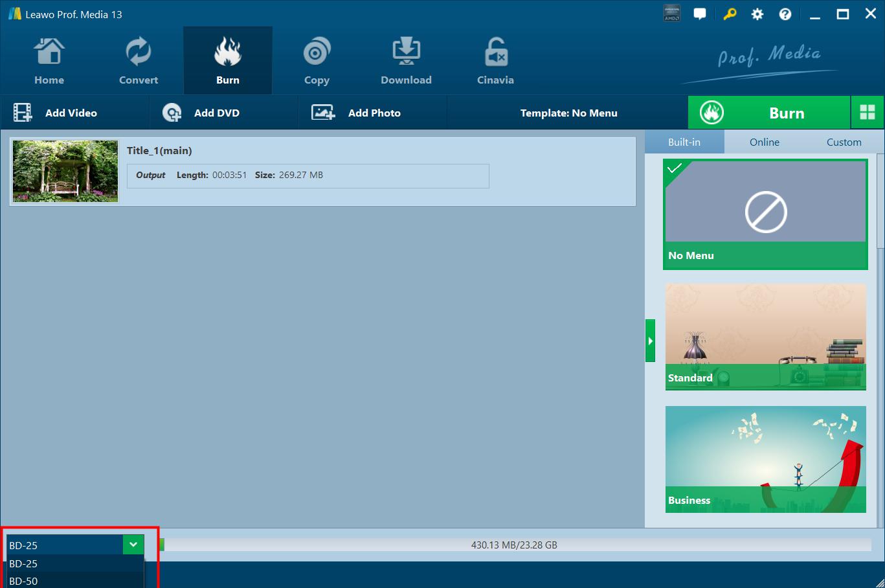This screenshot has height=588, width=885.
Task: Choose the Business menu template
Action: click(x=765, y=459)
